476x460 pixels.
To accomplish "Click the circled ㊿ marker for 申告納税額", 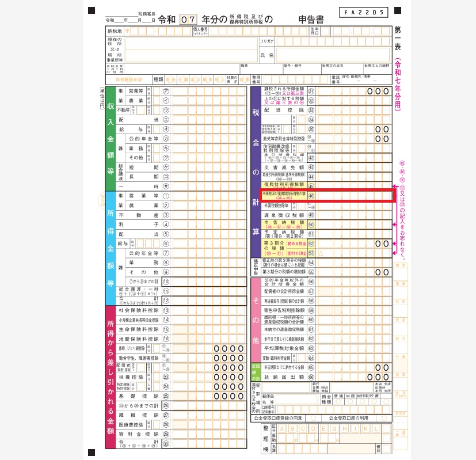I will pyautogui.click(x=311, y=225).
